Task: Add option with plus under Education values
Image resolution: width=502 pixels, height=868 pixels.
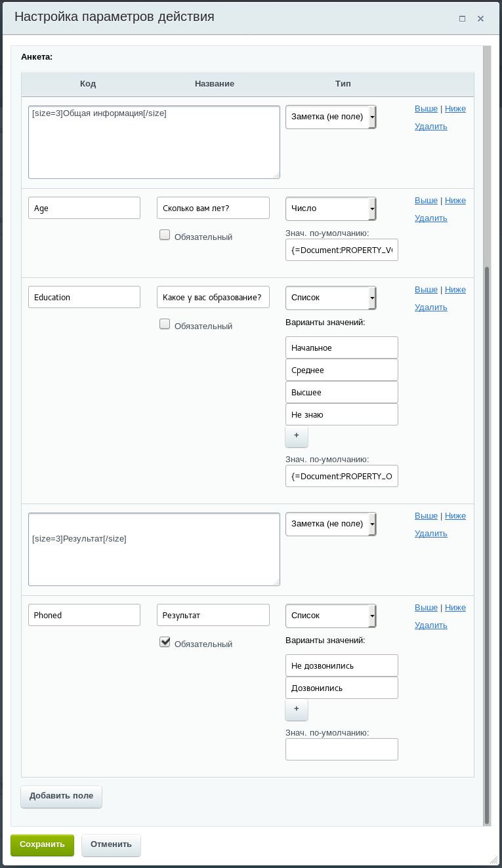Action: point(297,436)
